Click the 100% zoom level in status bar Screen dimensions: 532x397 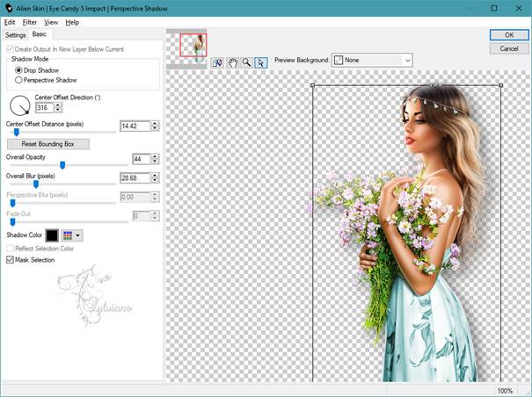(x=505, y=391)
